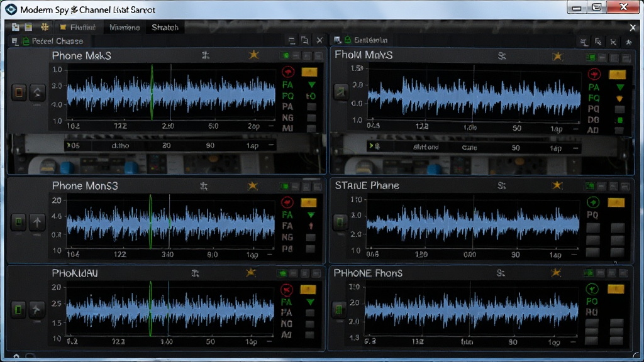
Task: Click the red circular icon in Phone MakS
Action: tap(288, 72)
